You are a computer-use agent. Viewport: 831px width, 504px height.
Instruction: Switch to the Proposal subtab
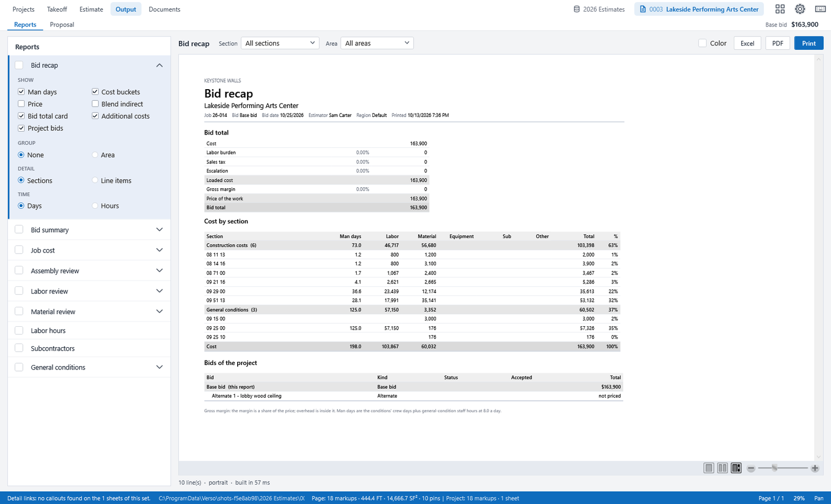pos(62,25)
